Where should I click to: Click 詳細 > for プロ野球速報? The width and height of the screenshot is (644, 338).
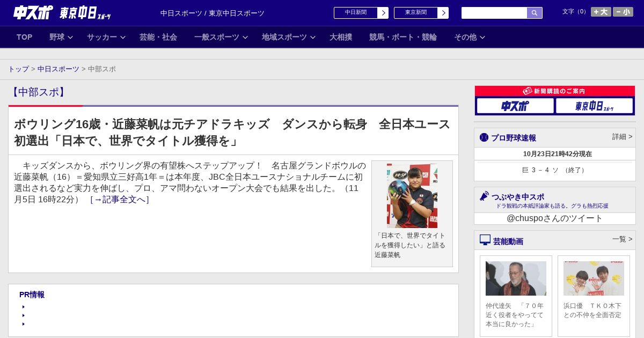(622, 137)
